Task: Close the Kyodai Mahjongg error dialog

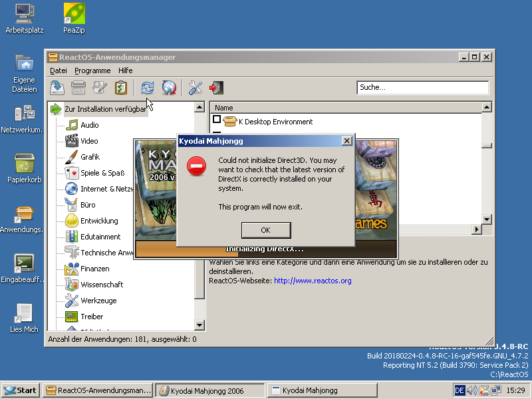Action: (346, 141)
